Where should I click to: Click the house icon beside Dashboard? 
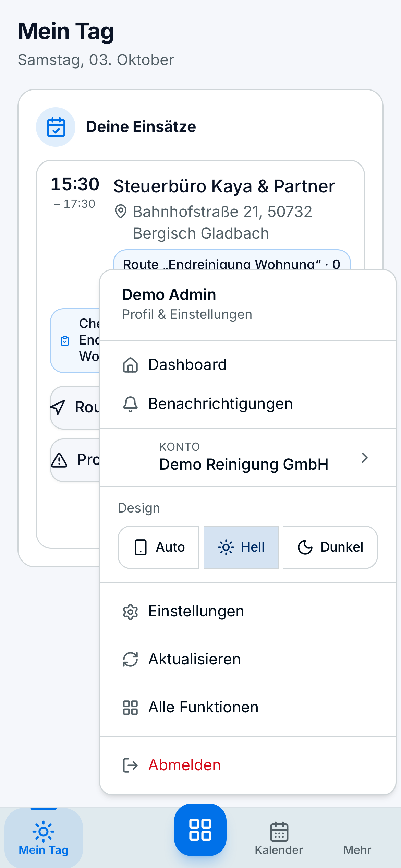click(130, 365)
